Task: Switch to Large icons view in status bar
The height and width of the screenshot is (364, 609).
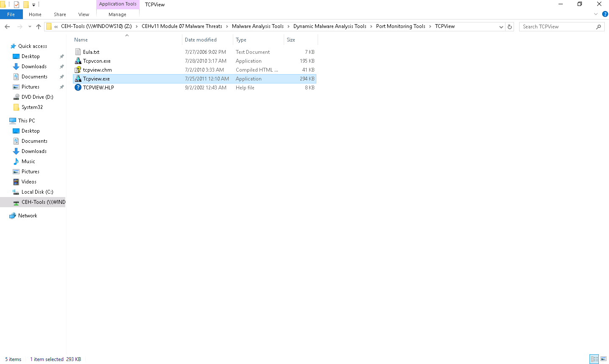Action: pos(603,359)
